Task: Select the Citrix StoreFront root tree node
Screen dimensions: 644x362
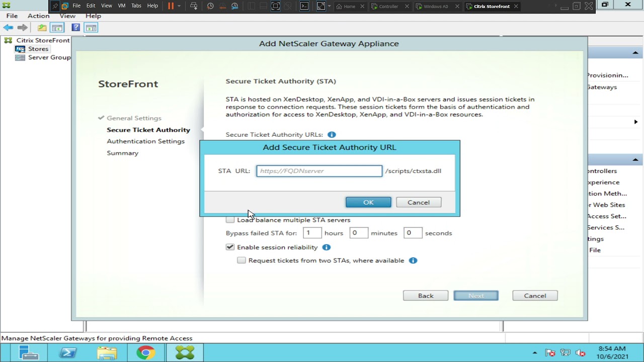Action: 43,40
